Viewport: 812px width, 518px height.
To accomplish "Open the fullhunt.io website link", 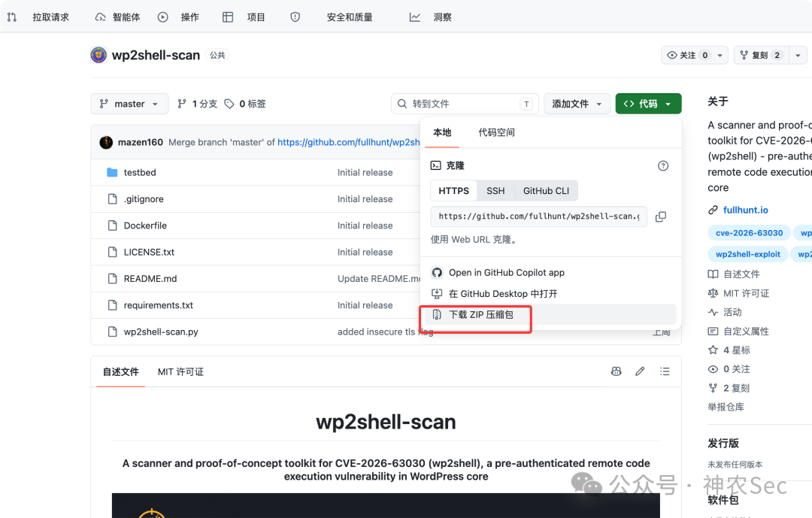I will (745, 210).
